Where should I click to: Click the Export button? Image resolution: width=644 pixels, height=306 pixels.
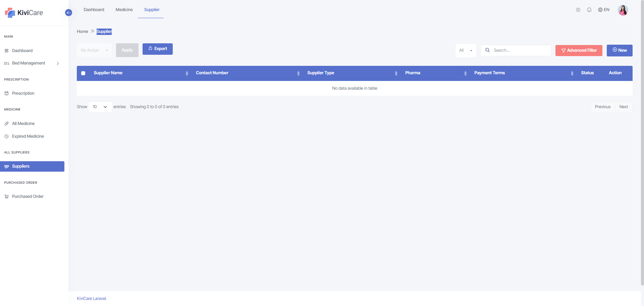coord(157,49)
